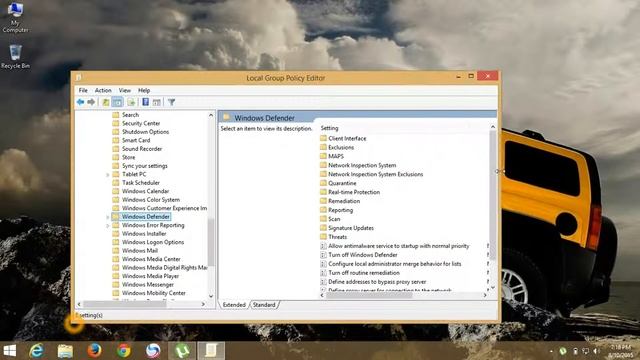Open the Action menu

pos(103,90)
